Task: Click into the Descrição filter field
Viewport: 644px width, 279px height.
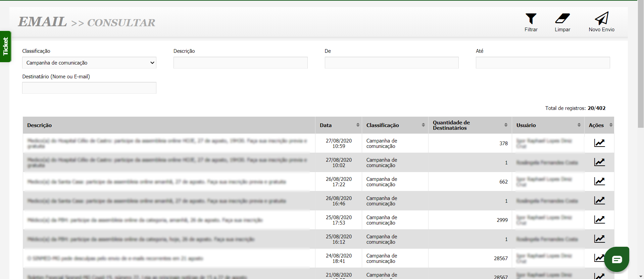Action: pos(240,63)
